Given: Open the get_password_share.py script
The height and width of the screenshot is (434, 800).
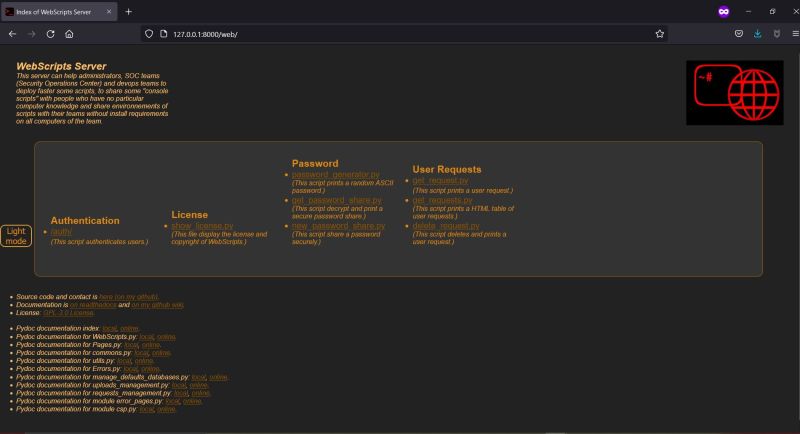Looking at the screenshot, I should (337, 200).
